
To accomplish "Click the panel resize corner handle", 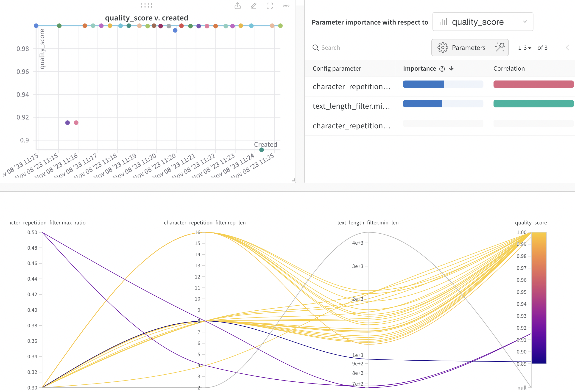I will [x=293, y=180].
